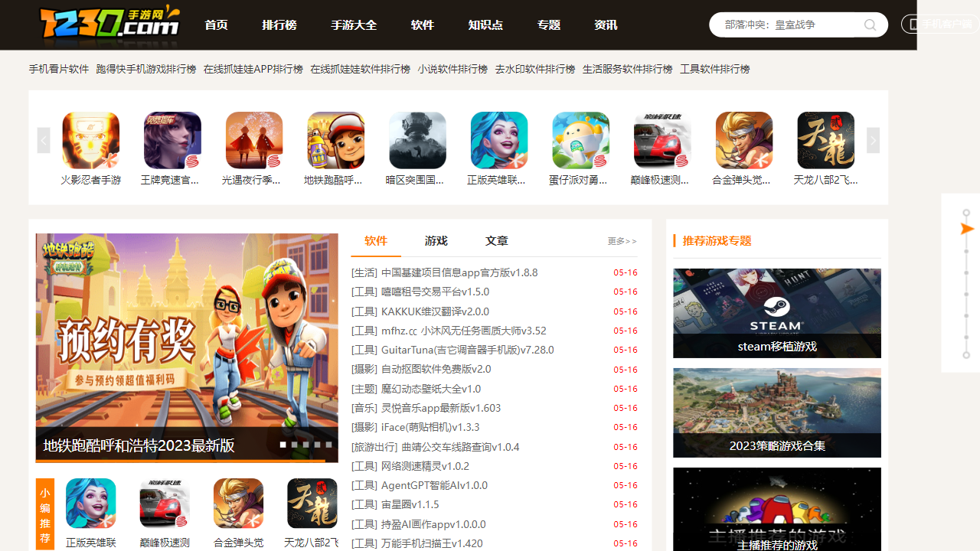Viewport: 980px width, 551px height.
Task: Open 宙星圈v1.1.5 entry
Action: [x=410, y=504]
